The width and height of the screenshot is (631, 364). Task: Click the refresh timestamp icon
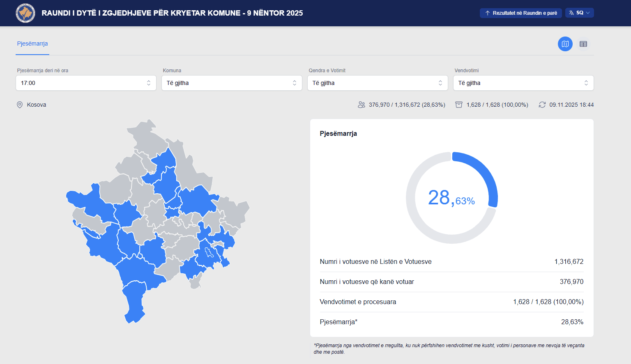(x=542, y=105)
